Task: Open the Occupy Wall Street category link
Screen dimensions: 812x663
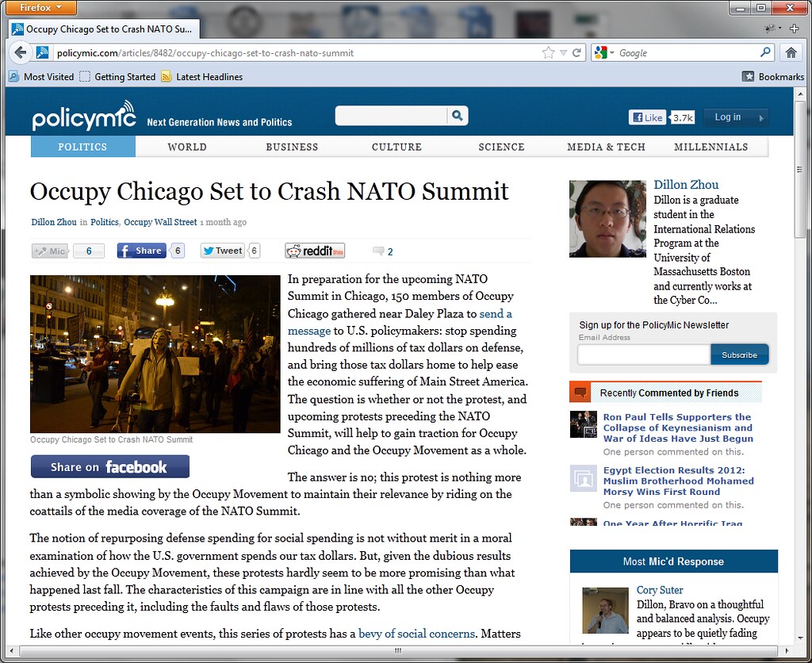Action: click(160, 222)
